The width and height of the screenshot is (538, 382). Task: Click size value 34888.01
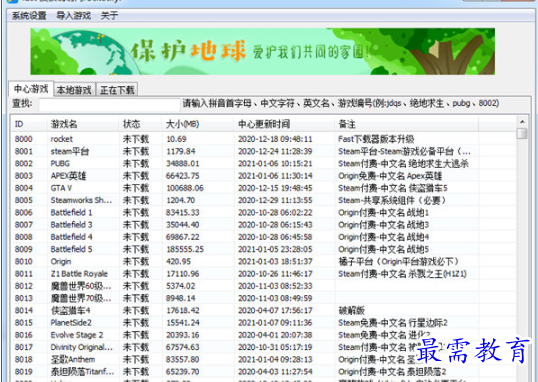(183, 164)
